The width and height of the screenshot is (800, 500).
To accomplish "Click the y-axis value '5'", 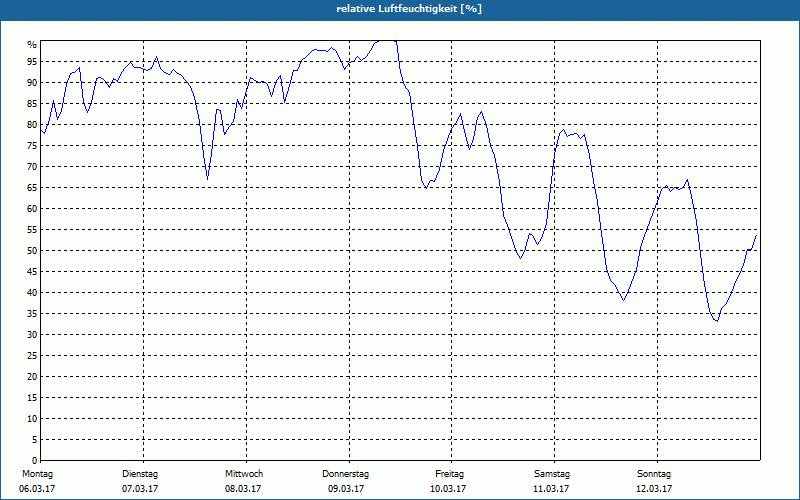I will pos(35,440).
